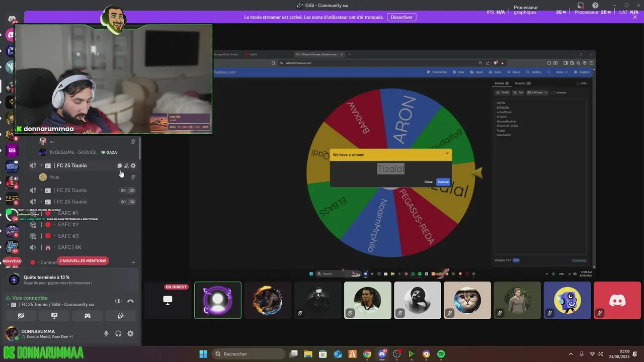Invite people to the active FC 25 Tounio channel
The height and width of the screenshot is (362, 644).
coord(126,165)
